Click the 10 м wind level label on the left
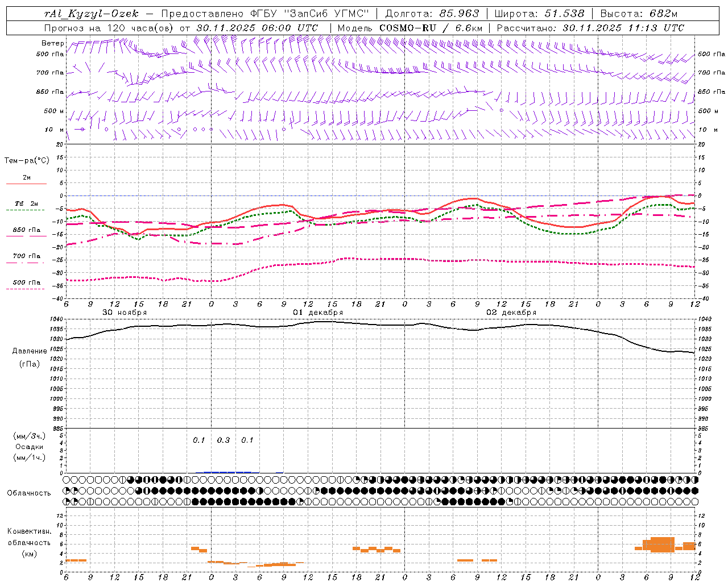The image size is (728, 582). (x=55, y=130)
